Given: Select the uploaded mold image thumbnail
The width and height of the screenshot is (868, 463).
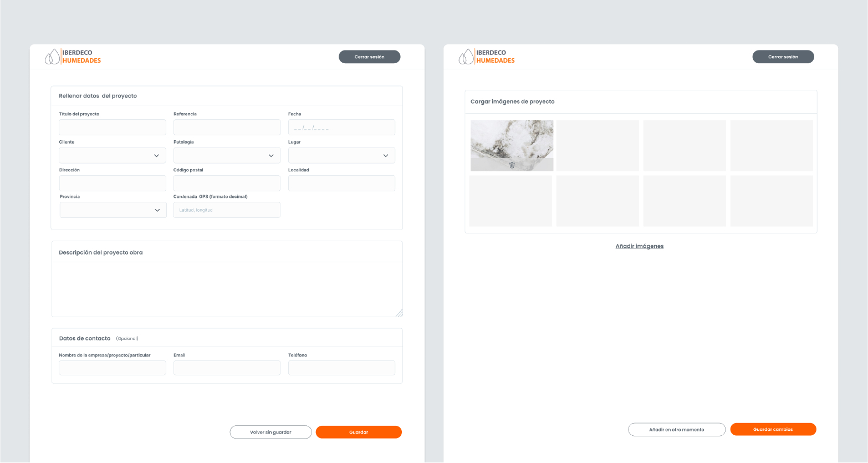Looking at the screenshot, I should point(512,141).
